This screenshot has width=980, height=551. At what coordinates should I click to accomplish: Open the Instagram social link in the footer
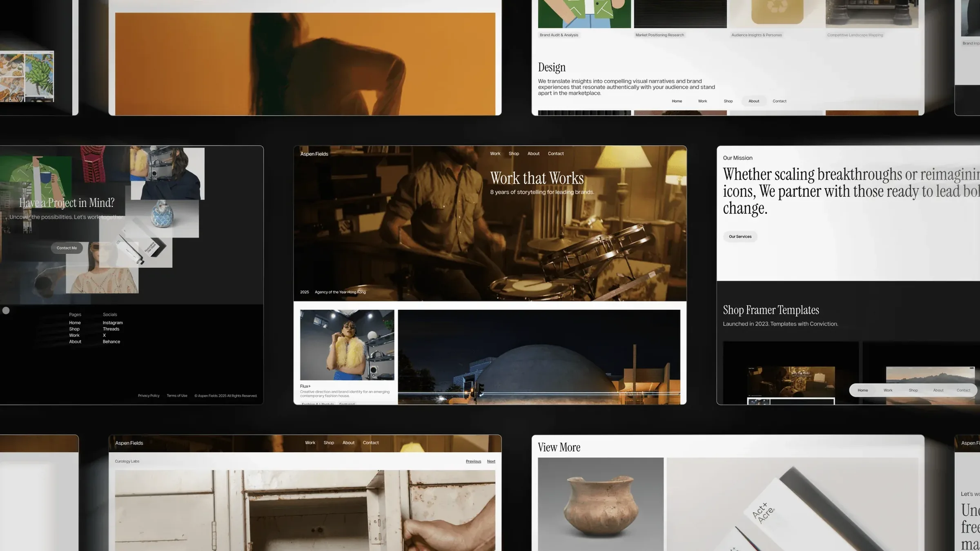(x=113, y=322)
